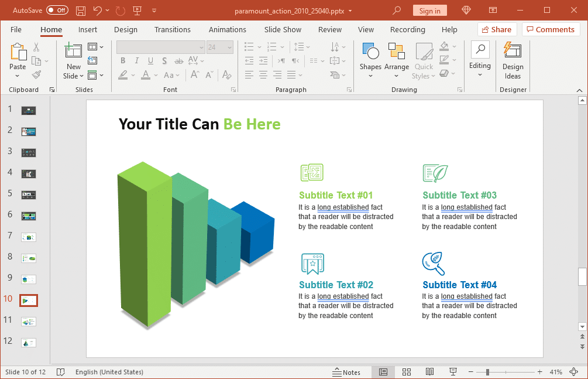Open the Transitions ribbon tab
Screen dimensions: 588x379
[173, 29]
